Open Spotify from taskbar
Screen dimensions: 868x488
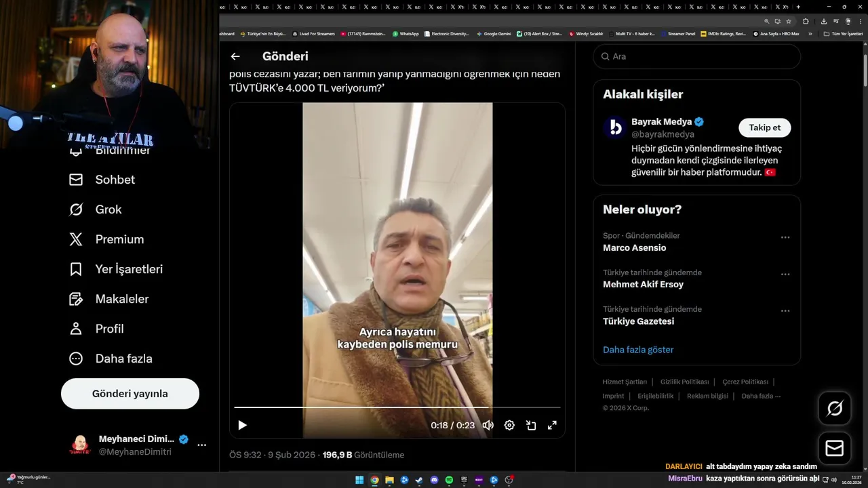click(449, 480)
